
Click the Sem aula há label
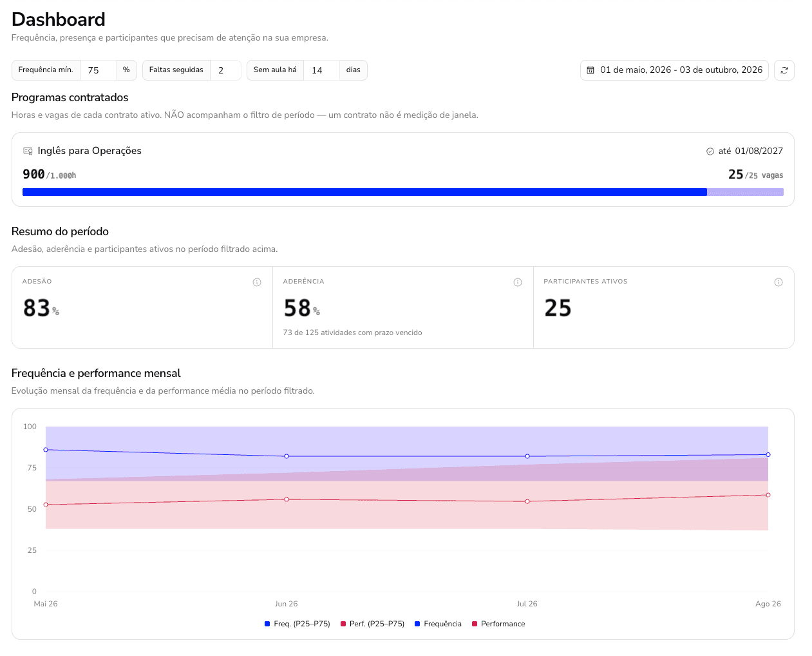tap(275, 70)
